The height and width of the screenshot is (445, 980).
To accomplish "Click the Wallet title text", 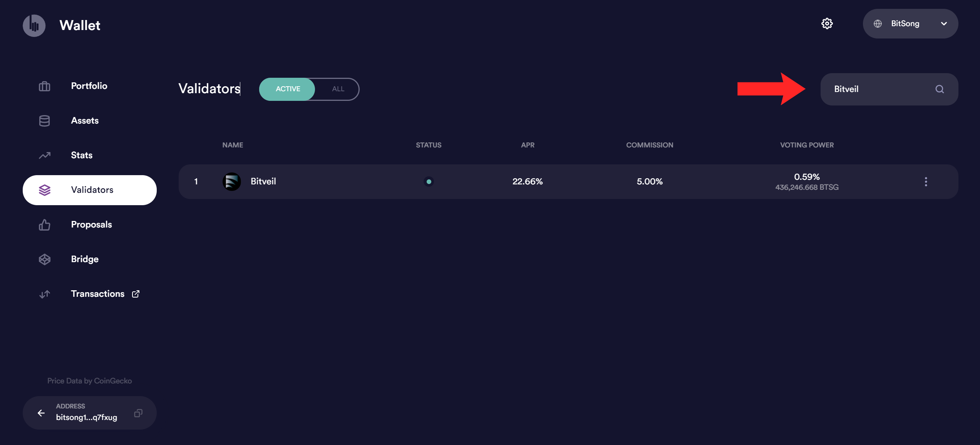I will click(x=80, y=25).
